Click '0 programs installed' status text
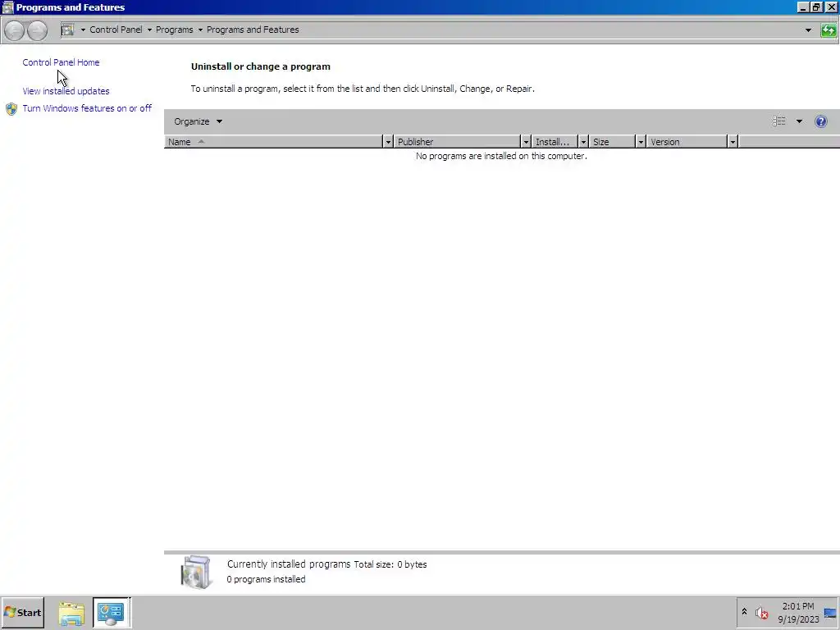This screenshot has height=630, width=840. [267, 579]
